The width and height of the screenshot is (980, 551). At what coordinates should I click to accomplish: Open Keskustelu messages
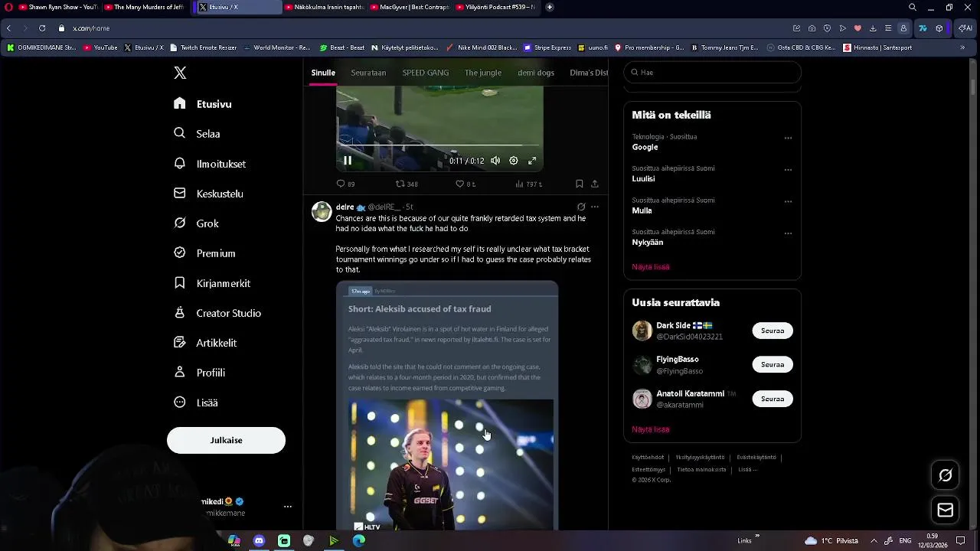208,194
